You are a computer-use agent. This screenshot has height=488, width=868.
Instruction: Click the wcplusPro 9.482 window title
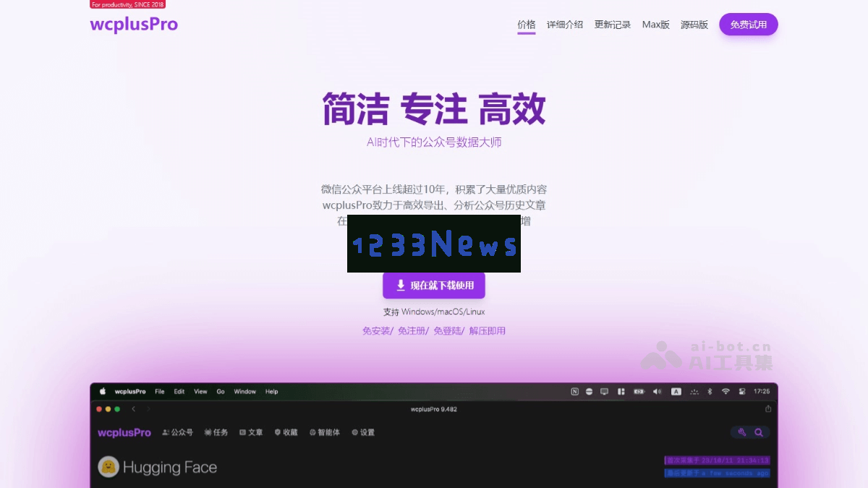coord(434,409)
